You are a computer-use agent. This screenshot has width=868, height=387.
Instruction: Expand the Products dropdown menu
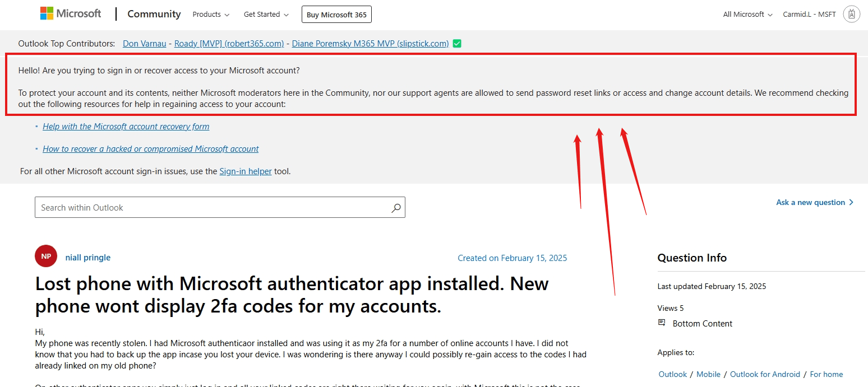coord(211,15)
